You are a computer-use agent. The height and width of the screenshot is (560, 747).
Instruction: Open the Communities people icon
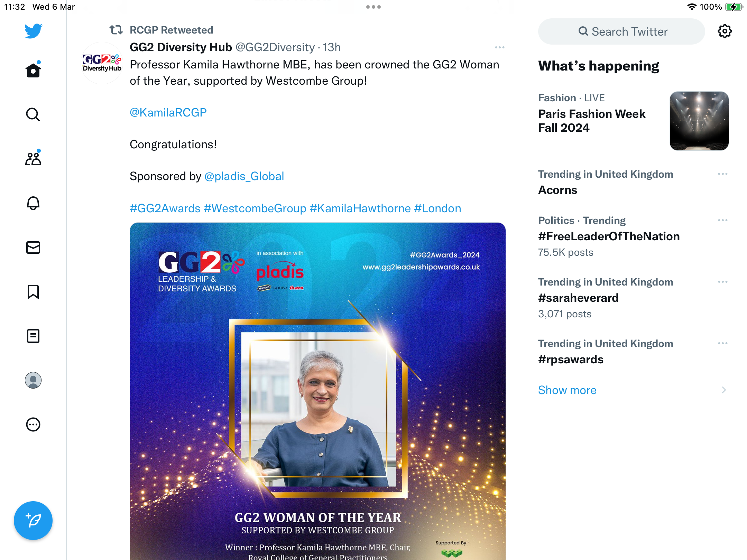tap(33, 158)
